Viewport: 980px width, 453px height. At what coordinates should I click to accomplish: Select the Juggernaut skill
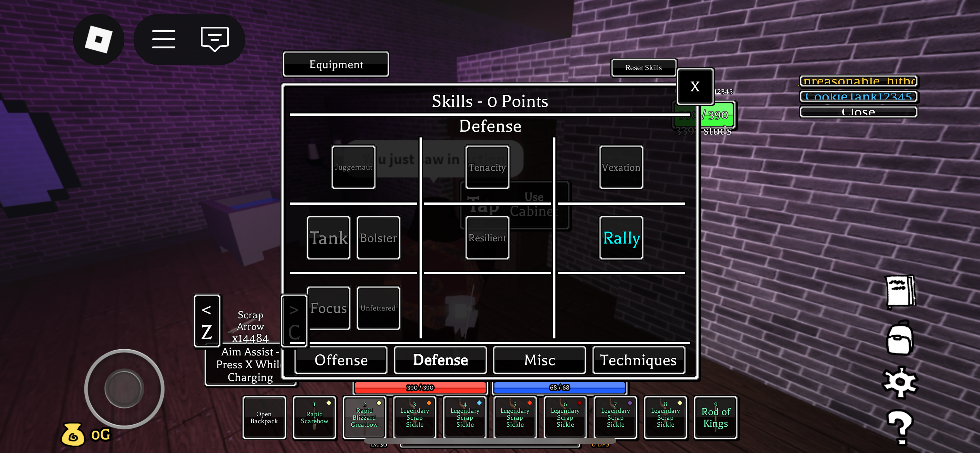coord(353,167)
